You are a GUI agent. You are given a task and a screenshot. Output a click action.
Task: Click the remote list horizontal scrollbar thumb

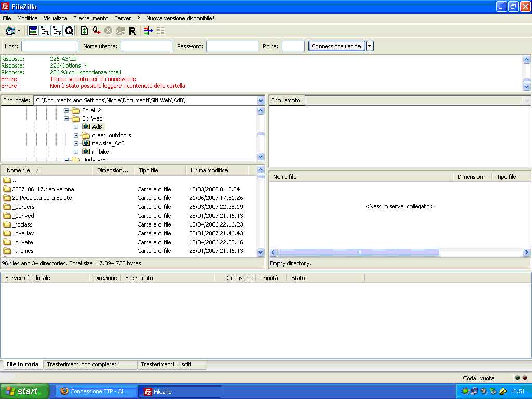point(358,252)
